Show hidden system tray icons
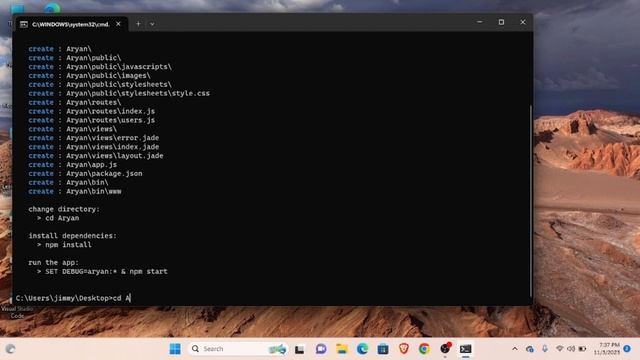640x360 pixels. pos(515,349)
